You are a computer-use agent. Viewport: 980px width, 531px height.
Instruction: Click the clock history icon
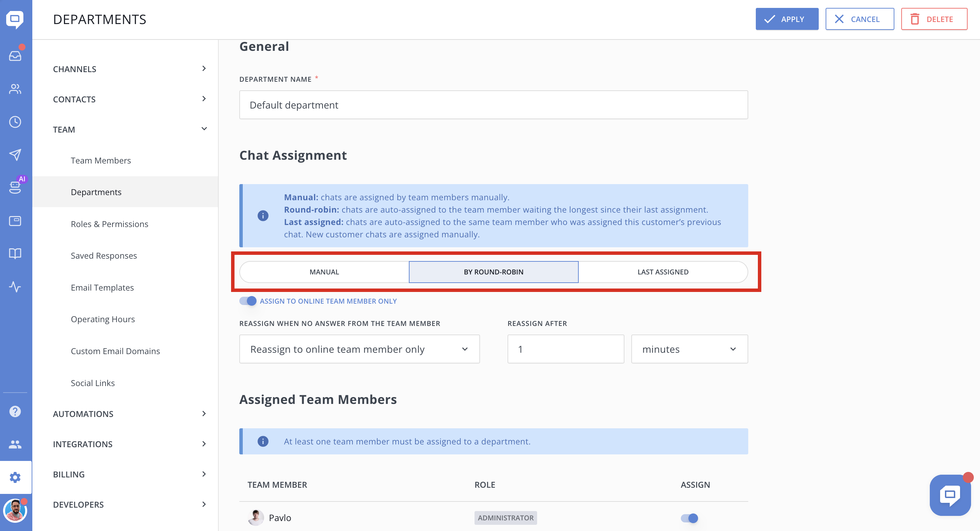(15, 122)
